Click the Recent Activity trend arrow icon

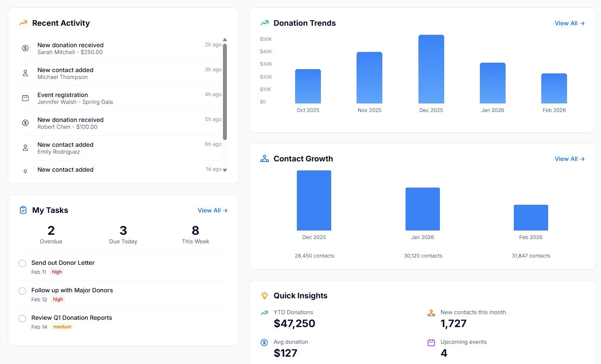coord(23,23)
